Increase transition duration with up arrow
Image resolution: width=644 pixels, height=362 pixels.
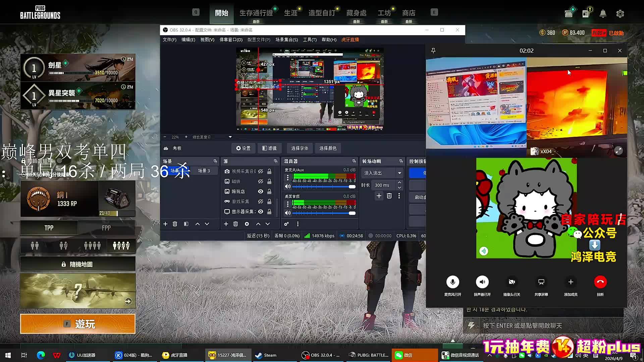point(399,183)
